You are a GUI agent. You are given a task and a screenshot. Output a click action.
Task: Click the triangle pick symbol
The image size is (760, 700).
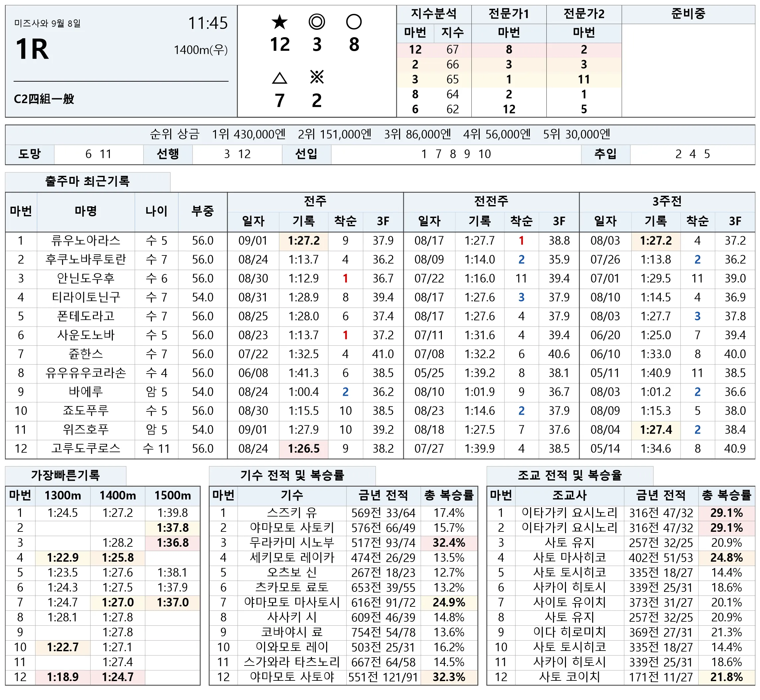[279, 78]
